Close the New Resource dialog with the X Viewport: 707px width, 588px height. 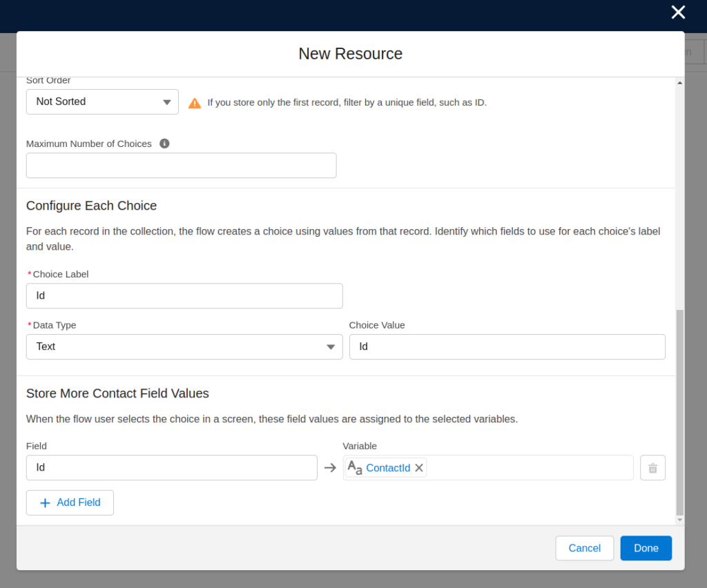coord(677,12)
